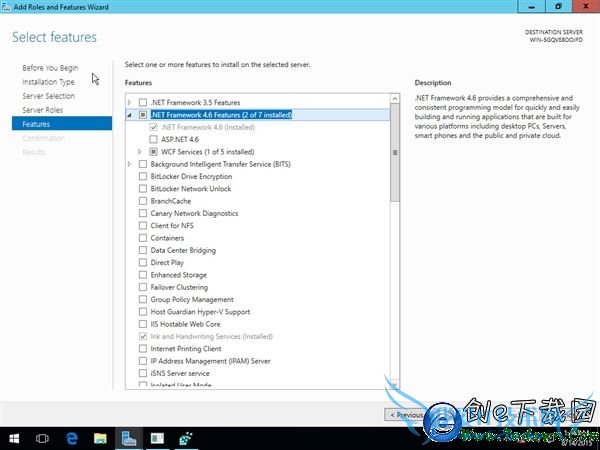Select '.NET Framework 4.6 Features' row text
This screenshot has height=450, width=600.
pyautogui.click(x=221, y=115)
